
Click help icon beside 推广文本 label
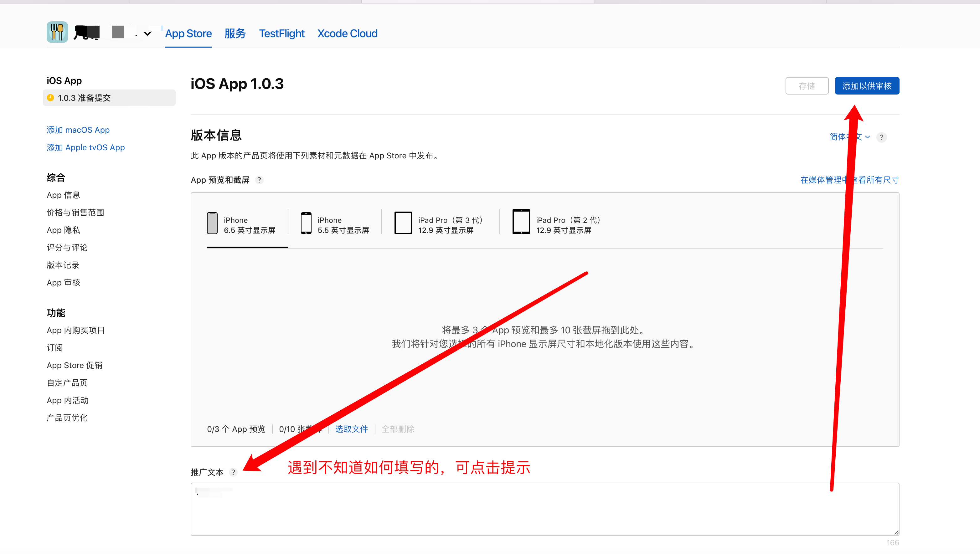233,472
